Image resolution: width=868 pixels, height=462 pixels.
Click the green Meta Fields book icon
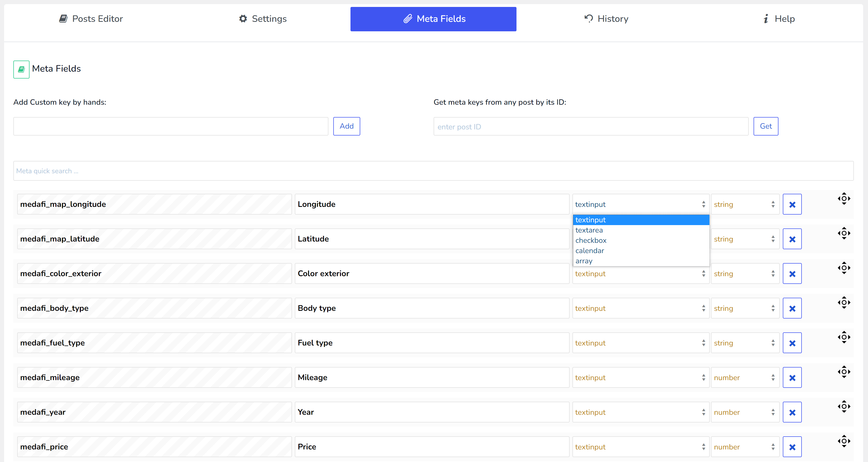pyautogui.click(x=21, y=69)
